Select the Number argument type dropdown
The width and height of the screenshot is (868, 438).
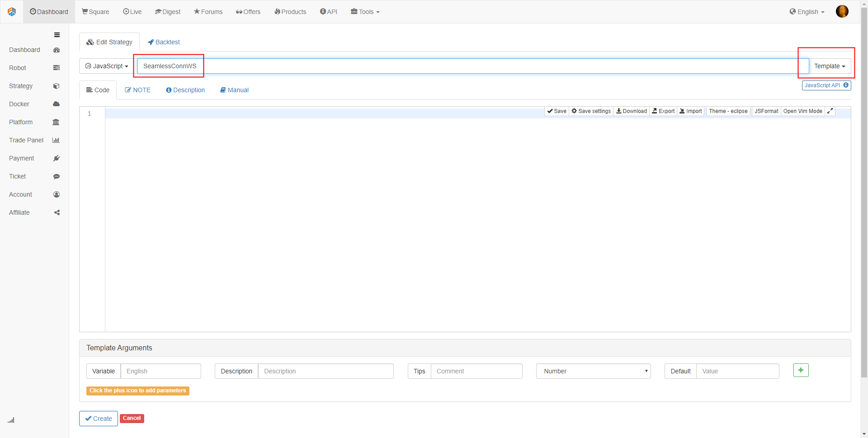[x=594, y=371]
